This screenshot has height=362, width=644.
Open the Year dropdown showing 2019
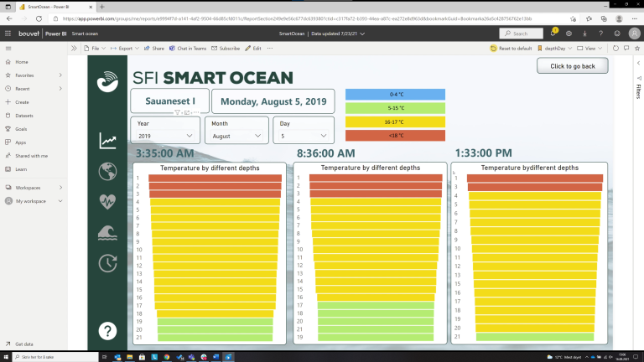tap(165, 136)
